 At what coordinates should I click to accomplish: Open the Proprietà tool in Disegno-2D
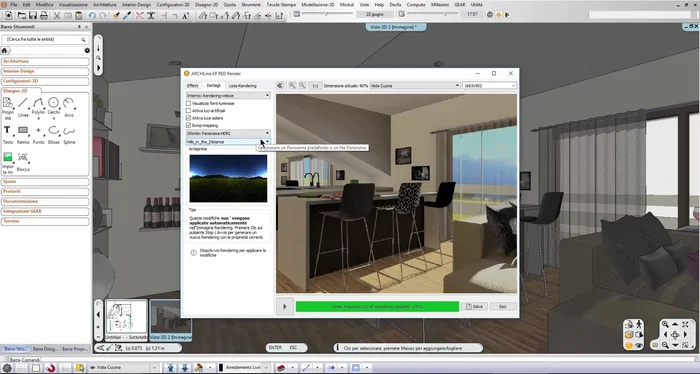click(x=8, y=108)
